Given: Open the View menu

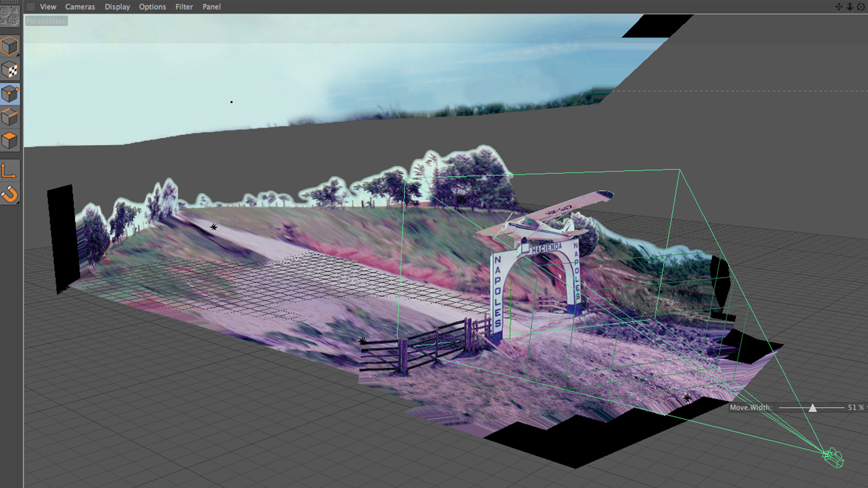Looking at the screenshot, I should (48, 7).
